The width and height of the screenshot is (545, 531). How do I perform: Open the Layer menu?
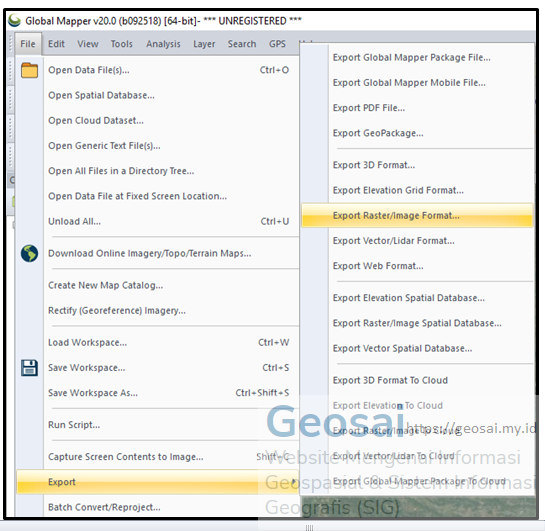[204, 44]
